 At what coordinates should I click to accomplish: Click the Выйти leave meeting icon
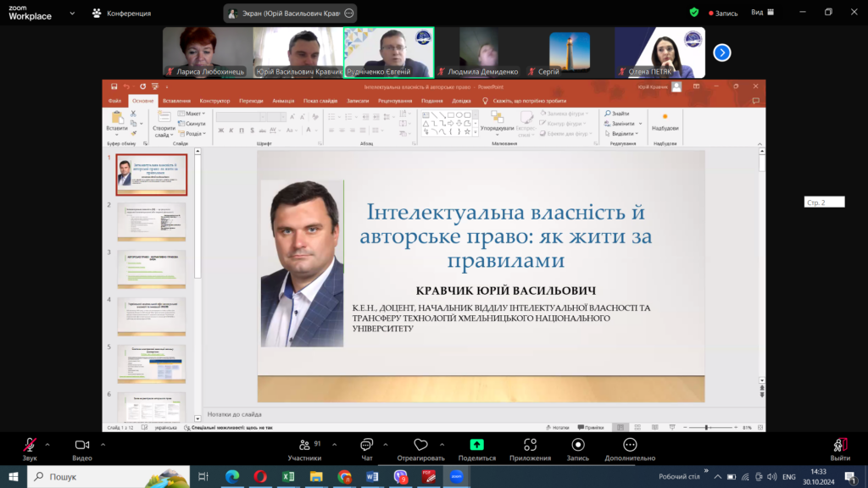click(840, 445)
